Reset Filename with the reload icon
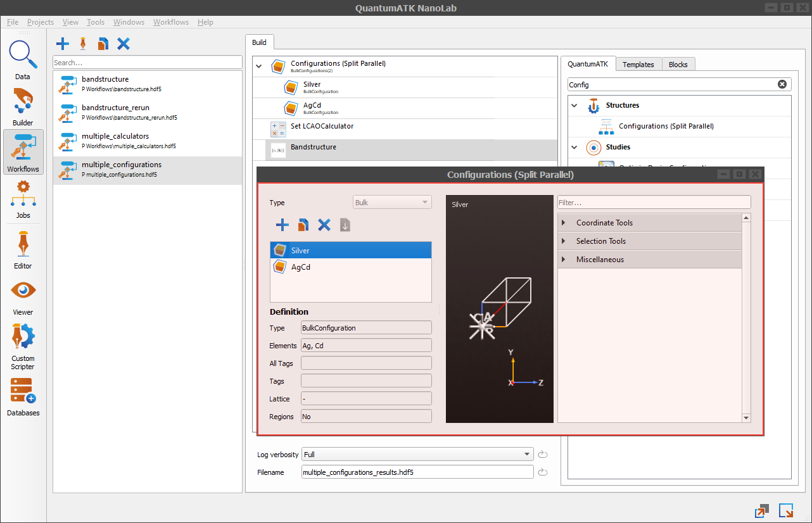This screenshot has height=523, width=812. point(543,472)
